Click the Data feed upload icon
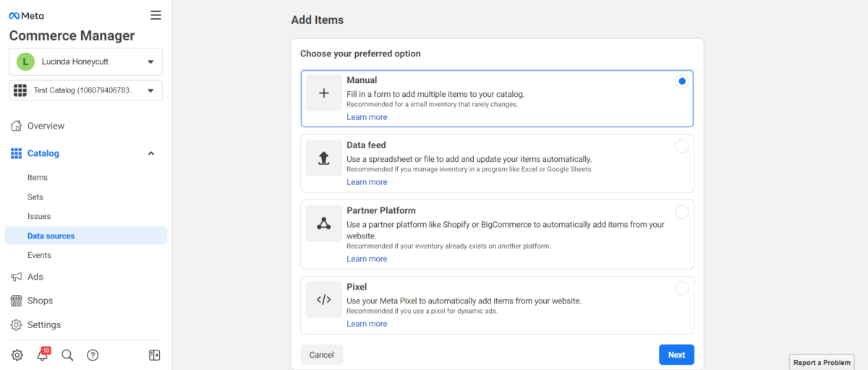The height and width of the screenshot is (370, 868). 323,158
